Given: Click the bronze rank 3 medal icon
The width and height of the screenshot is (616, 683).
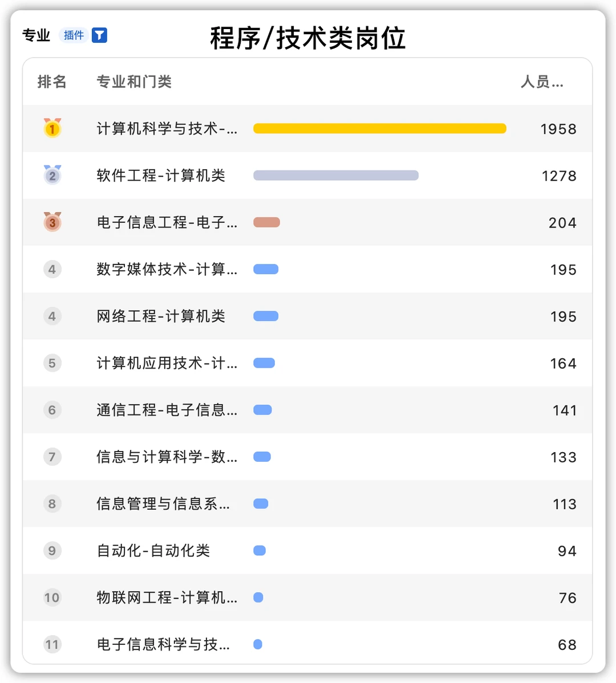Looking at the screenshot, I should point(52,222).
